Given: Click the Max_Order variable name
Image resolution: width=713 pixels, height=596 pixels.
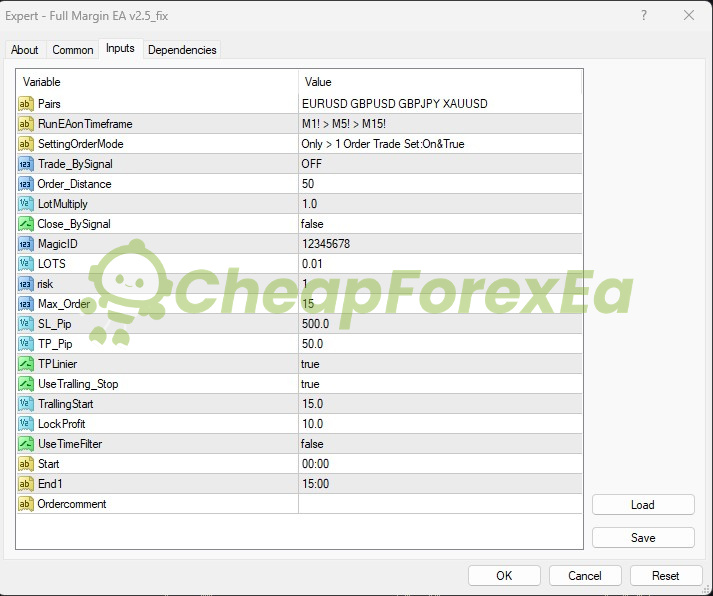Looking at the screenshot, I should 64,304.
